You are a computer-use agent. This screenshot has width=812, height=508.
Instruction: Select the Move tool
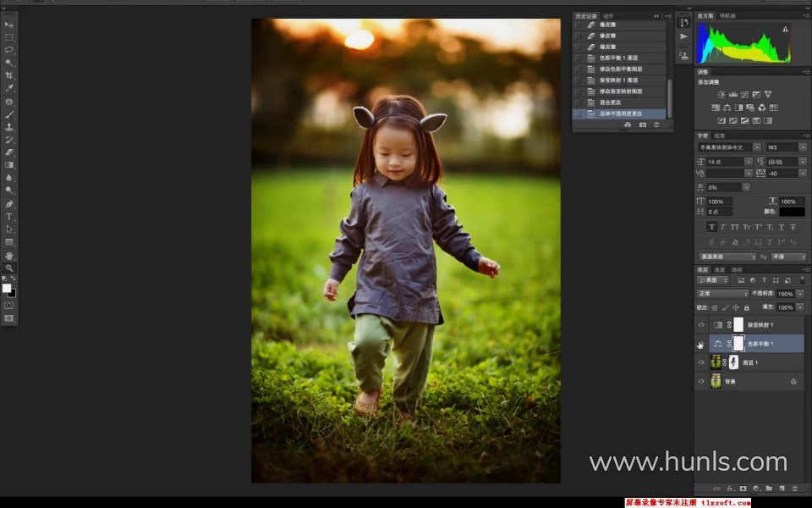[8, 25]
